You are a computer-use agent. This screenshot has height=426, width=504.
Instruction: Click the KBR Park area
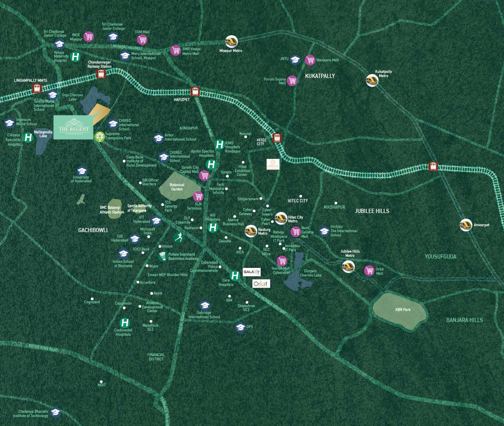click(399, 311)
